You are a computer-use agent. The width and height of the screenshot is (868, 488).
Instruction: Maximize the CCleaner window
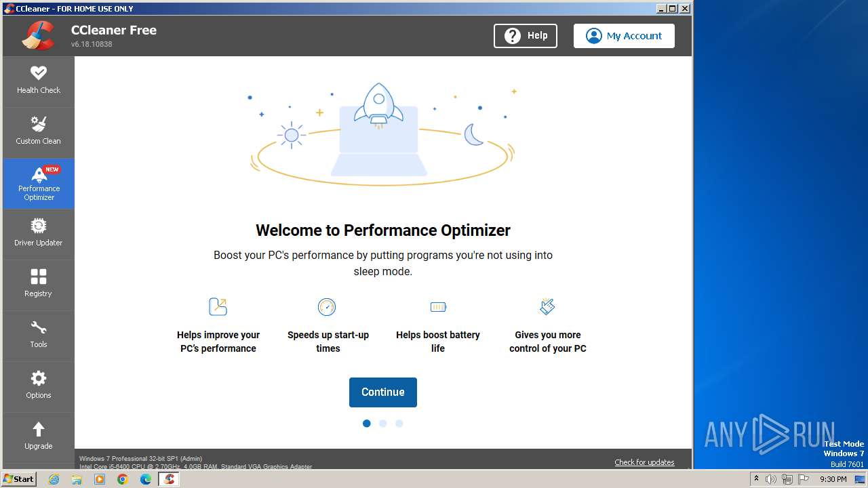pos(673,8)
